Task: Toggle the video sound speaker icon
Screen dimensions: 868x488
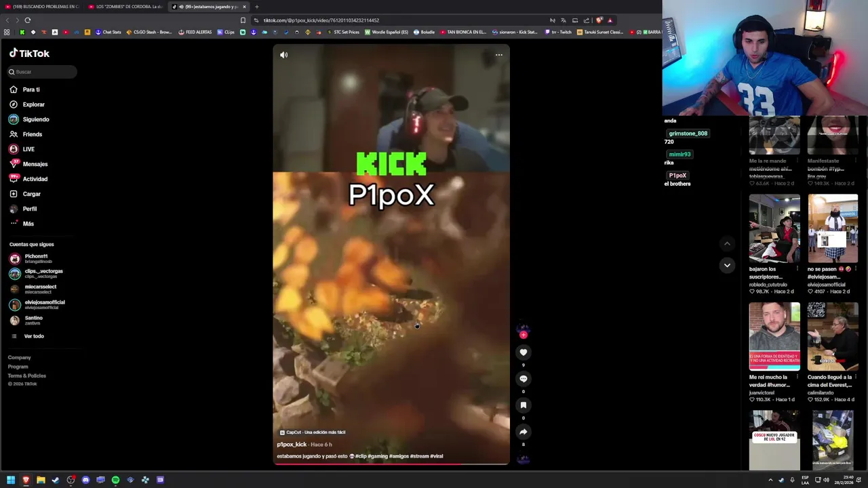Action: coord(284,55)
